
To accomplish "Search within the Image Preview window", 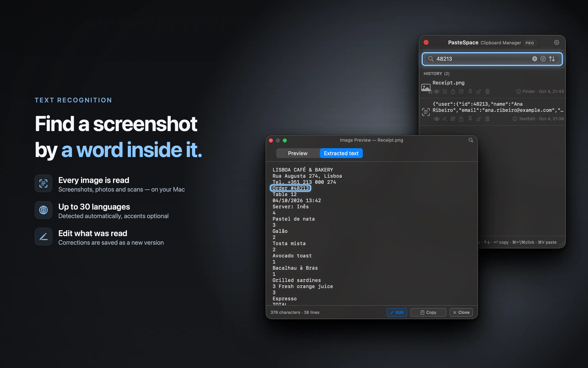I will [471, 140].
